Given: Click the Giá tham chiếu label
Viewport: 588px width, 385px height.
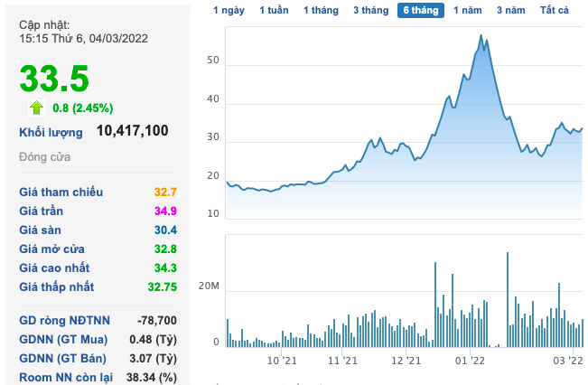Looking at the screenshot, I should [61, 192].
